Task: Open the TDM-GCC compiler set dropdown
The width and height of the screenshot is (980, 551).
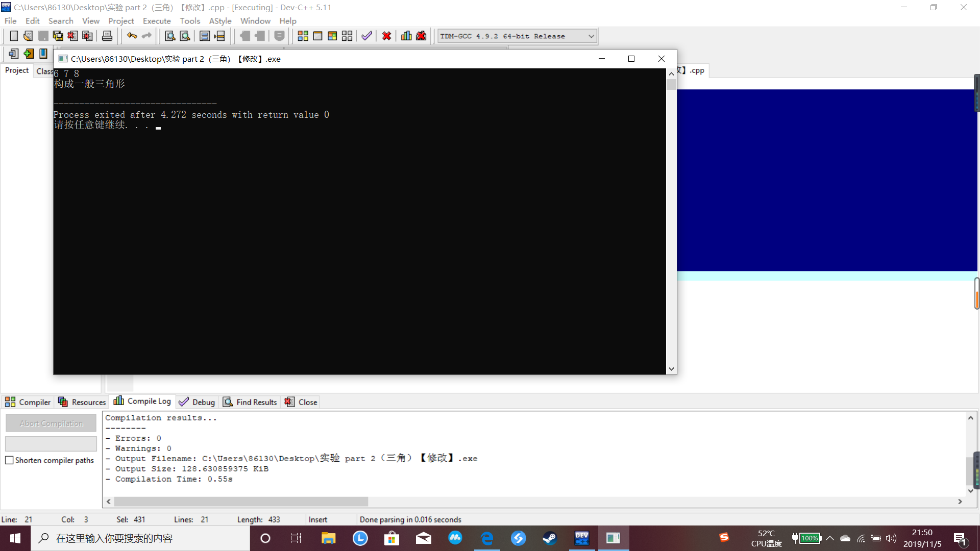Action: click(591, 36)
